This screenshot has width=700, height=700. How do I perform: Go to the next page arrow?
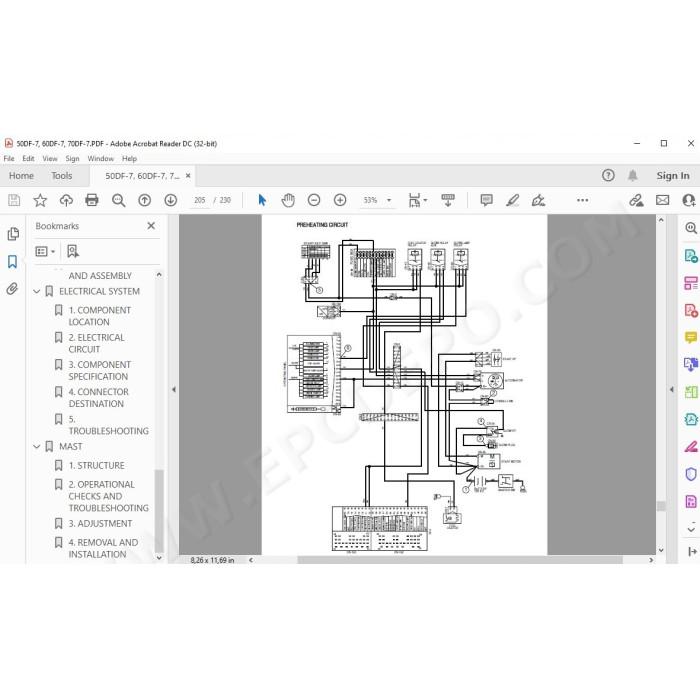click(x=171, y=200)
